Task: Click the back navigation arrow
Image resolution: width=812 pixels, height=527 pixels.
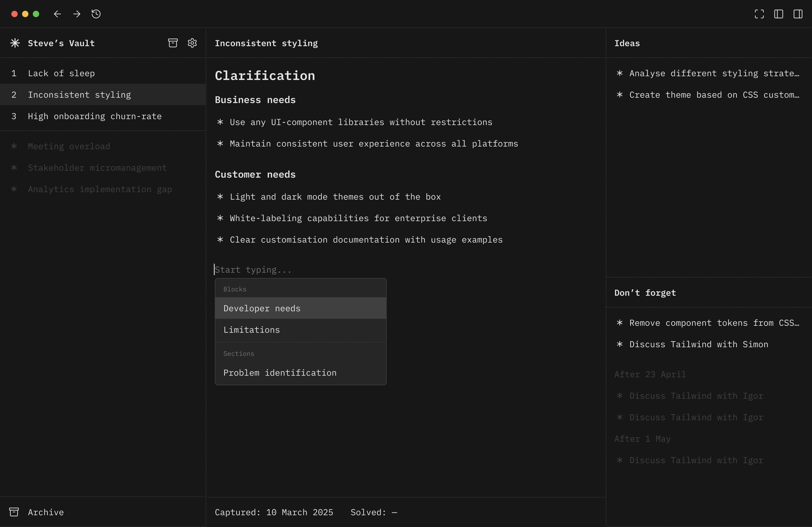Action: click(57, 14)
